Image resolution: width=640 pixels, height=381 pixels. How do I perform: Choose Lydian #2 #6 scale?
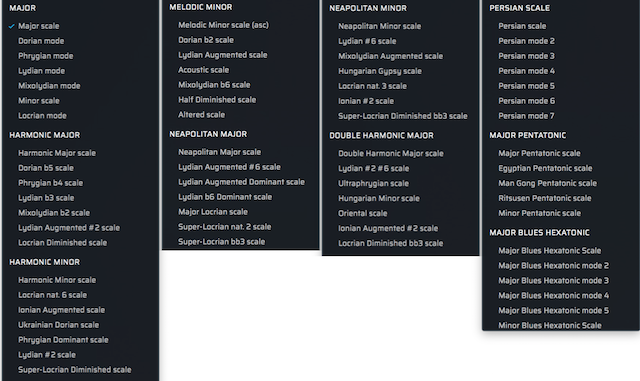coord(373,168)
